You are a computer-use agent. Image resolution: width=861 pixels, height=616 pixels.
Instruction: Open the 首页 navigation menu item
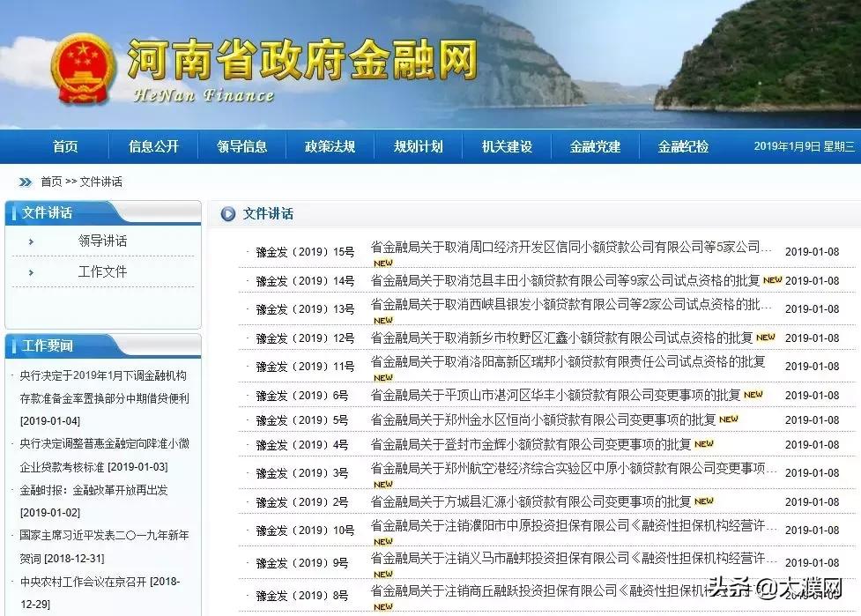(x=64, y=146)
